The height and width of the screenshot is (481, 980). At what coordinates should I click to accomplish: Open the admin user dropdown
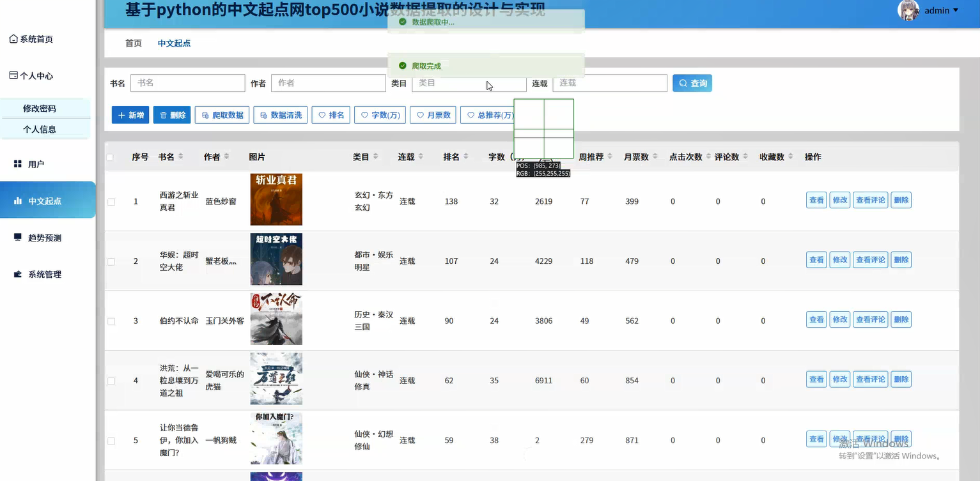click(942, 10)
